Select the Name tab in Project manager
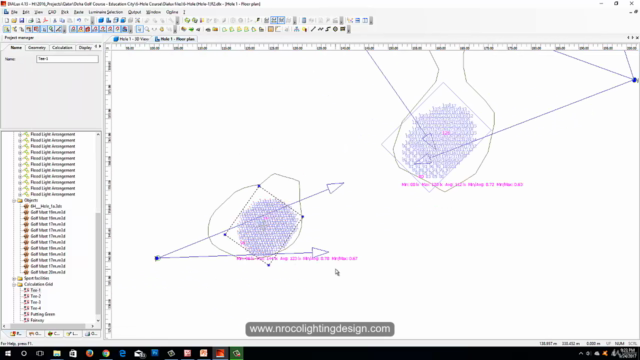Viewport: 640px width, 360px height. tap(16, 48)
